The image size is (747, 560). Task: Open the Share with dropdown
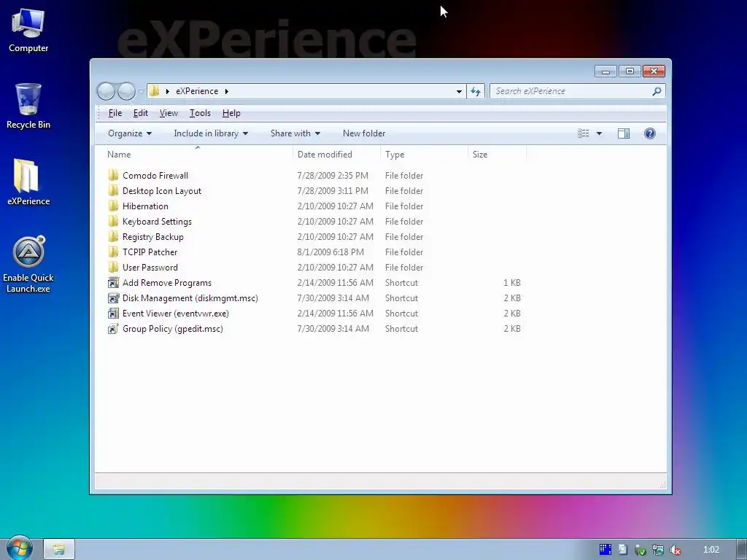tap(295, 133)
